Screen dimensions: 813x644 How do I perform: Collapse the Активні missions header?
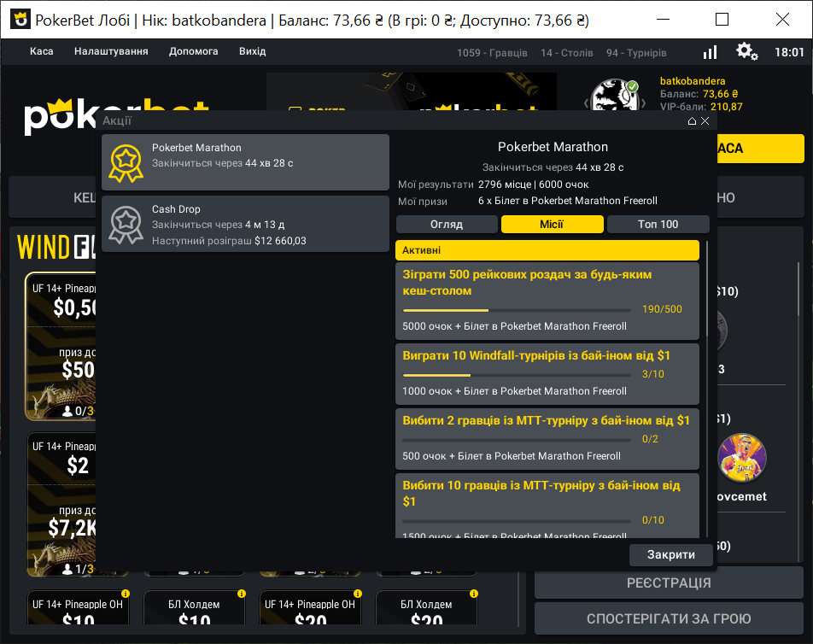[x=547, y=250]
